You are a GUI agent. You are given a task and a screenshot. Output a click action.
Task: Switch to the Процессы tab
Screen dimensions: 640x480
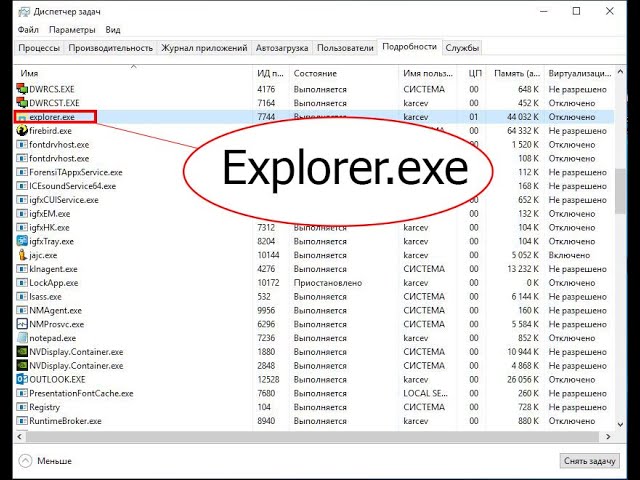click(x=39, y=48)
